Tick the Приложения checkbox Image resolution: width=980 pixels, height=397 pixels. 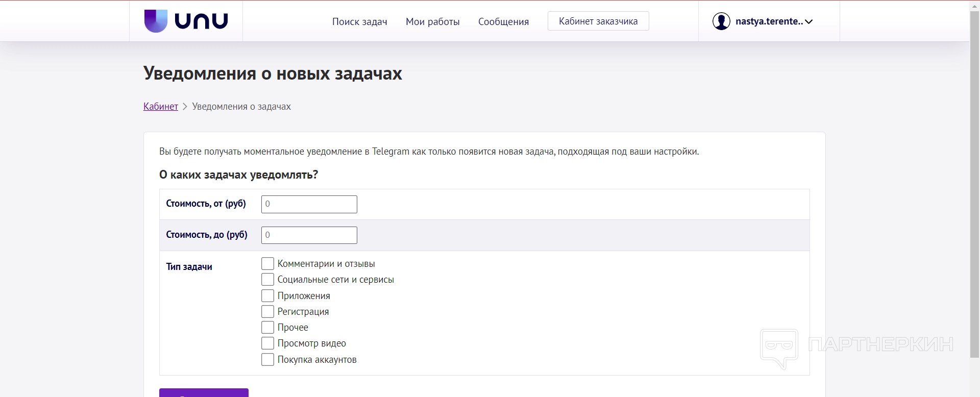click(267, 295)
